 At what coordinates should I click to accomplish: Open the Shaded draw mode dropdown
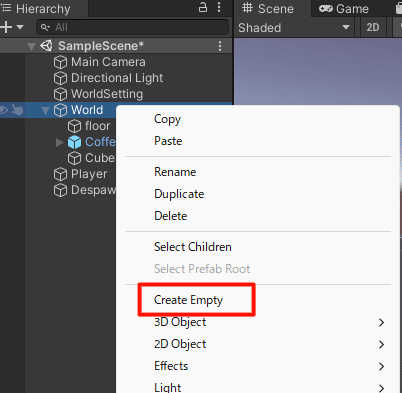click(294, 27)
